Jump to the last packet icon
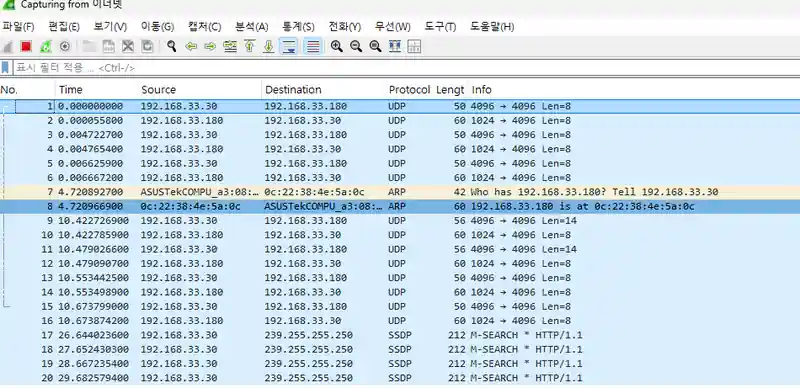The image size is (800, 388). 269,46
